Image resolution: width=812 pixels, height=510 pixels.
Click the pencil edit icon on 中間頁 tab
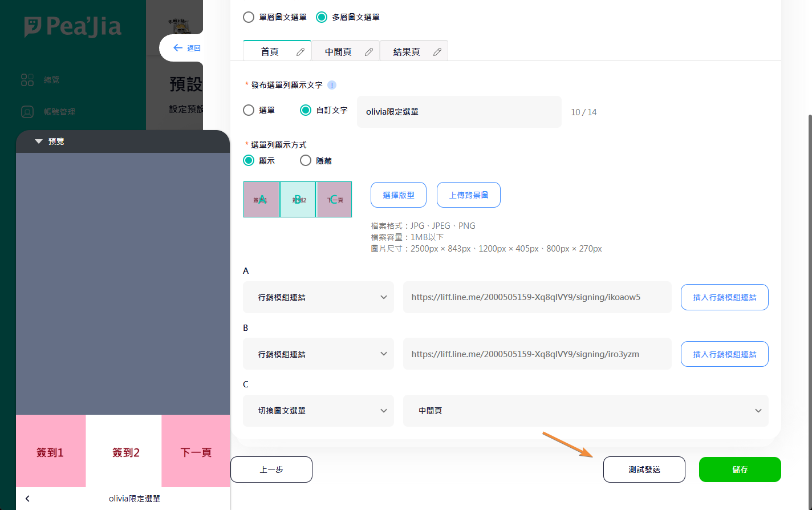369,52
